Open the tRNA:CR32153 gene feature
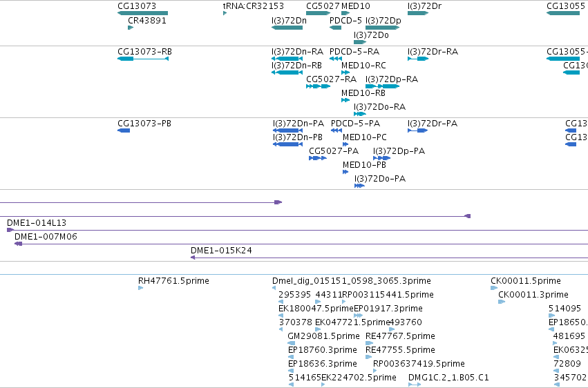Screen dimensions: 588x388 (225, 13)
